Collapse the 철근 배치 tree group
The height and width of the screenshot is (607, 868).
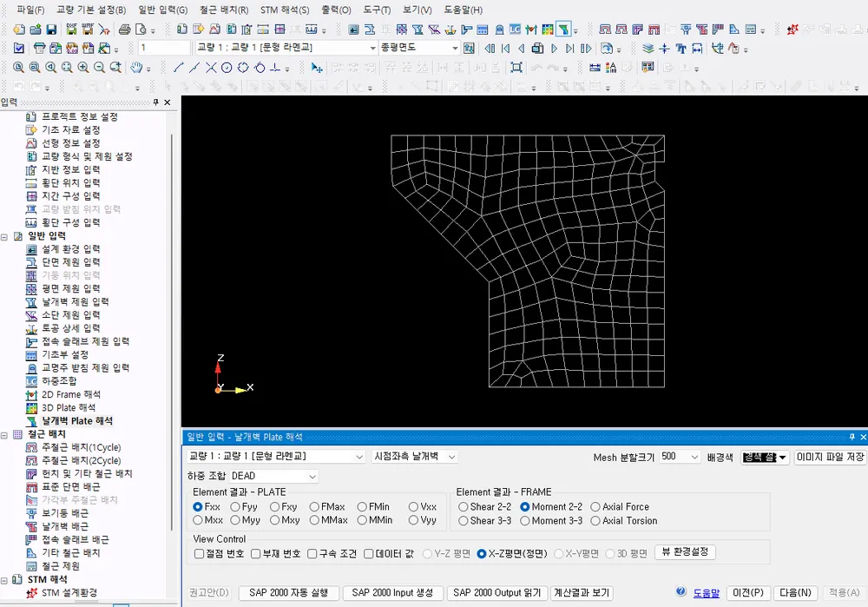4,435
